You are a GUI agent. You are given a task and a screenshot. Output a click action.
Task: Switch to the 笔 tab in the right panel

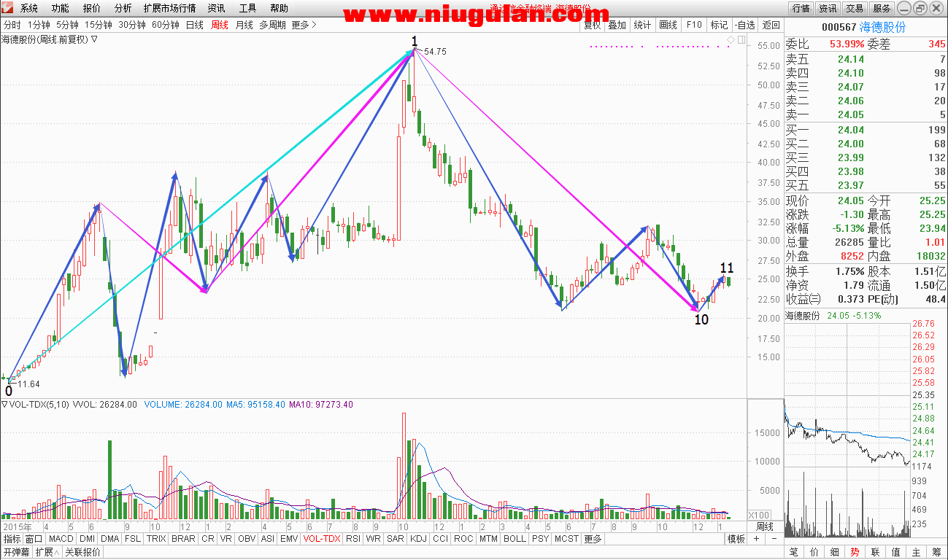tap(793, 552)
